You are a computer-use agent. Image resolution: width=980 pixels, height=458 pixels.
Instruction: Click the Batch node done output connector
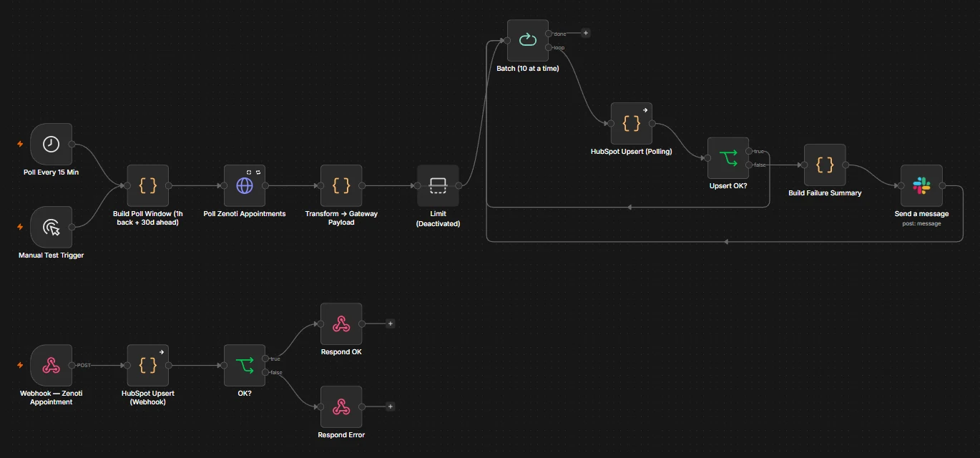pyautogui.click(x=549, y=33)
